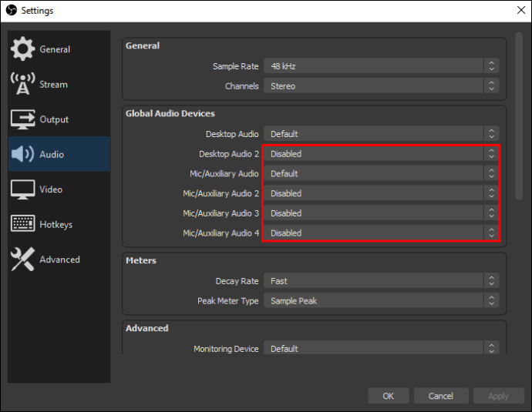Click the Video monitor icon
The height and width of the screenshot is (412, 532).
[22, 189]
